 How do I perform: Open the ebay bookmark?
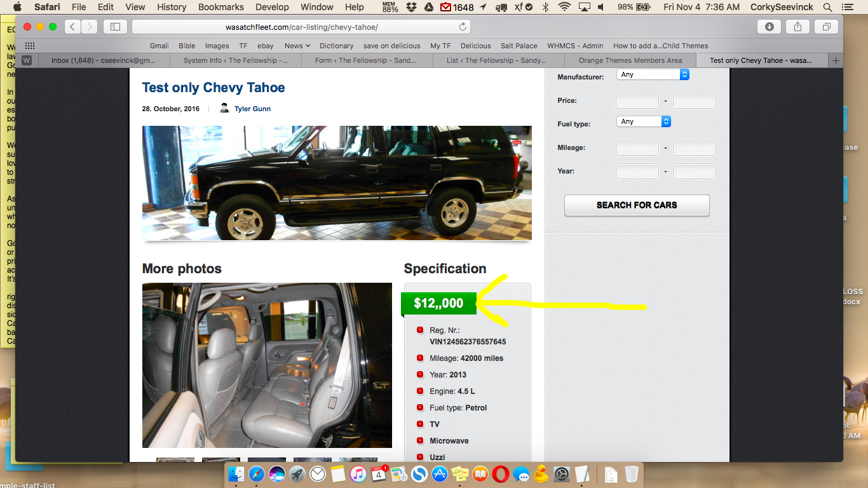265,46
